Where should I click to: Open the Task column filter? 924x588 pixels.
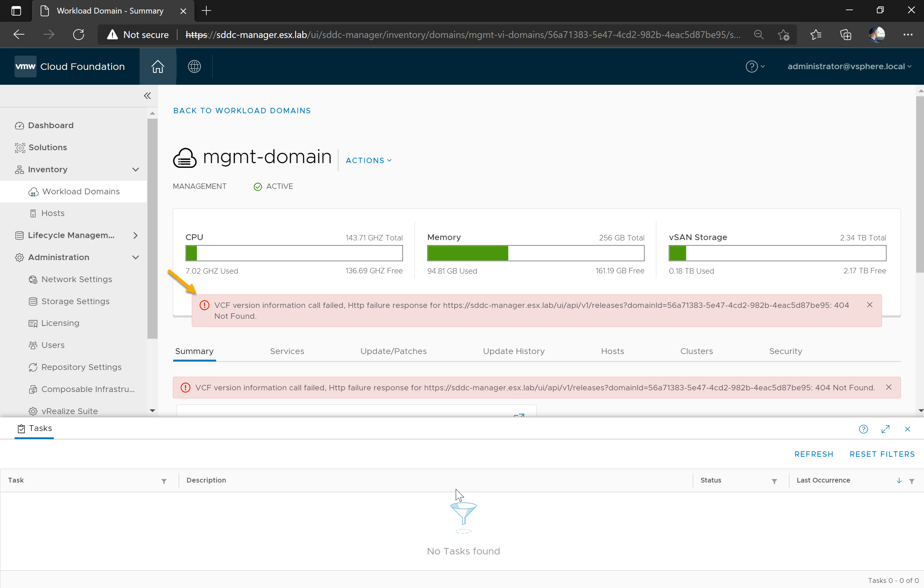(164, 481)
